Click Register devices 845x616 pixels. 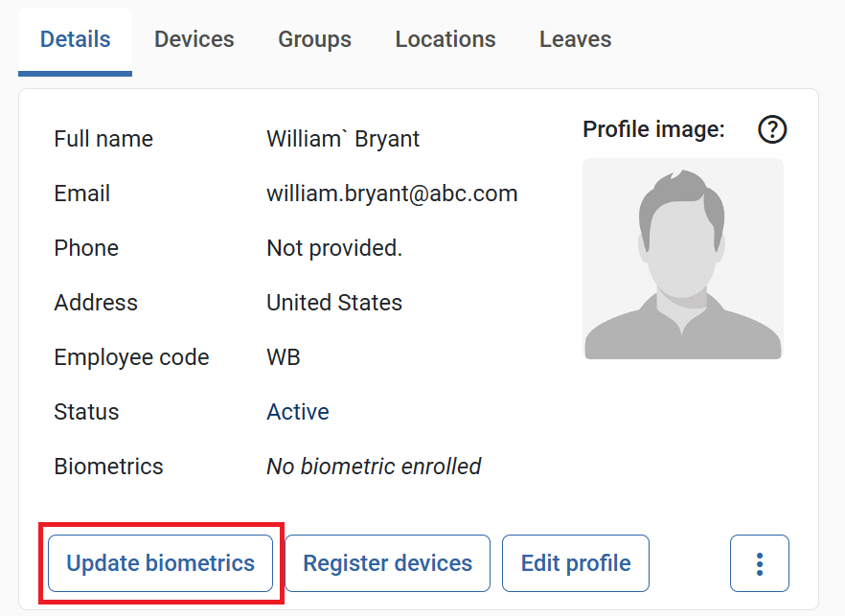click(x=386, y=563)
